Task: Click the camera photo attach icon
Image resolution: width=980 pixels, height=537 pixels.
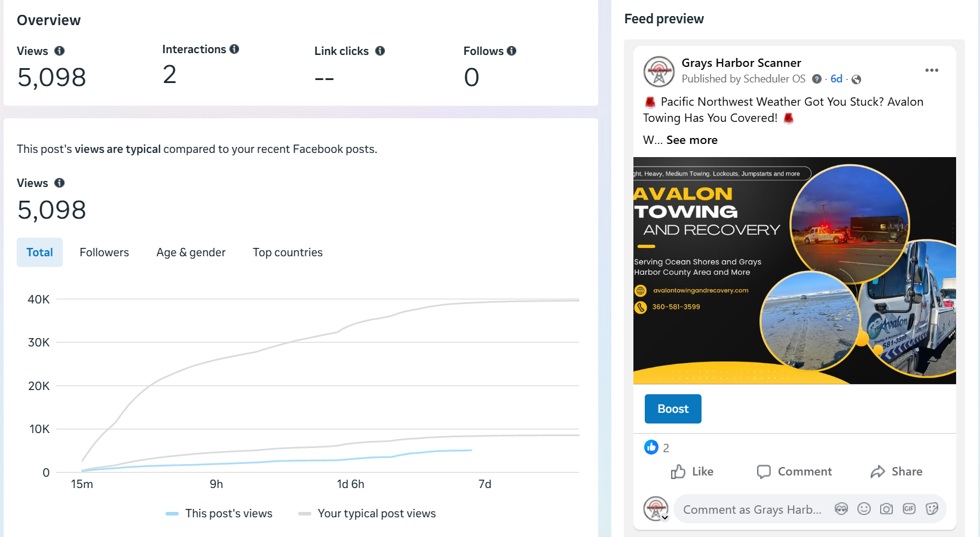Action: [x=886, y=509]
